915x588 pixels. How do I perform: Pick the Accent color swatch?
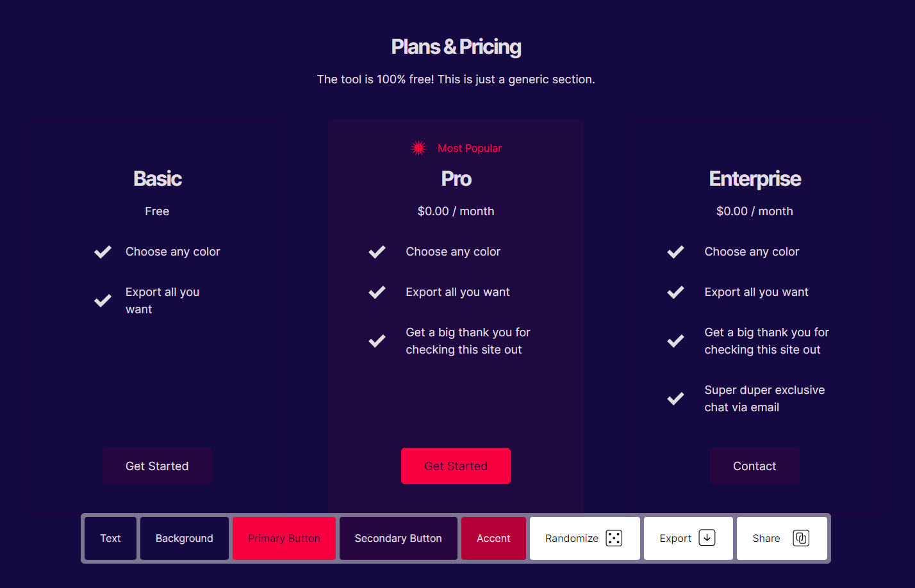[493, 538]
